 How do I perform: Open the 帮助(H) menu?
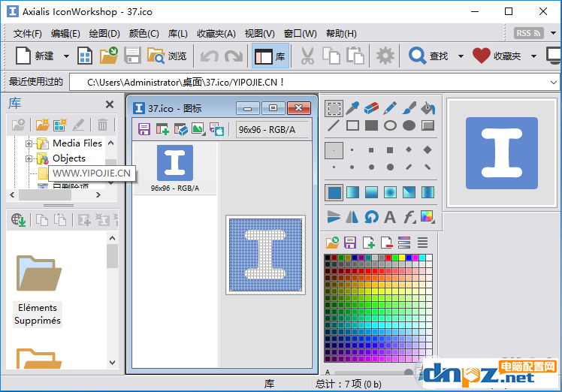point(341,34)
